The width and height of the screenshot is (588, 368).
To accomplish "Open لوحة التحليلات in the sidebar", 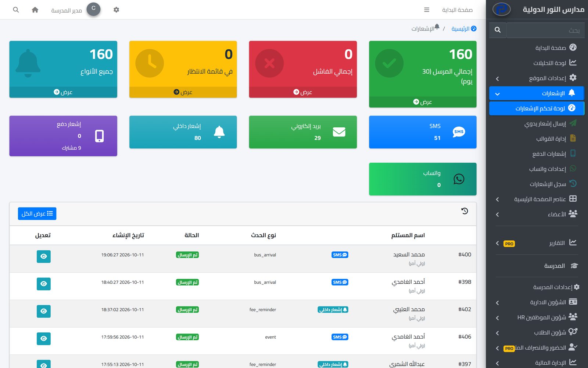I will [x=537, y=63].
